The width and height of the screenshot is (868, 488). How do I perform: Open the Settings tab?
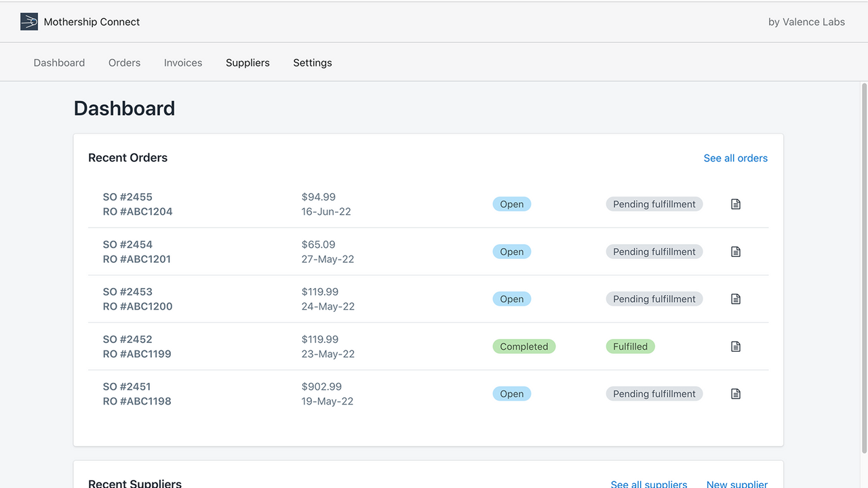click(x=313, y=62)
